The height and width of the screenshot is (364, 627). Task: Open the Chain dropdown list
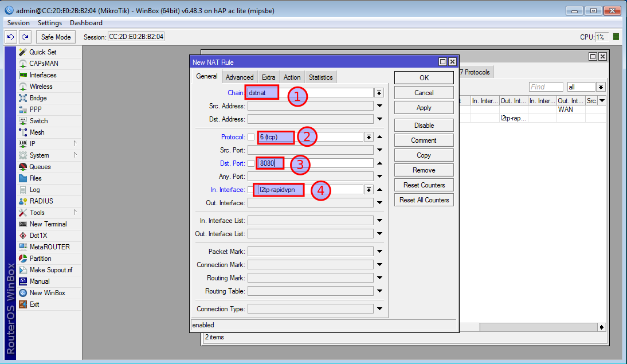tap(379, 93)
